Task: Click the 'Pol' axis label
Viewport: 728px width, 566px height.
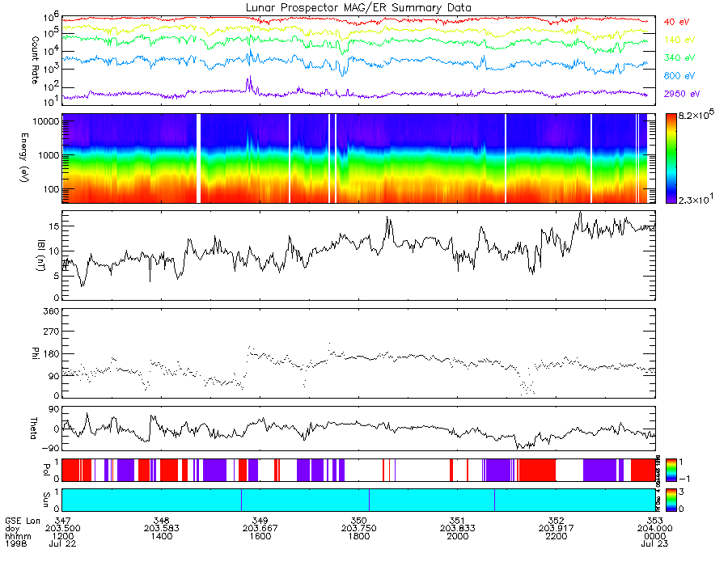Action: 45,470
